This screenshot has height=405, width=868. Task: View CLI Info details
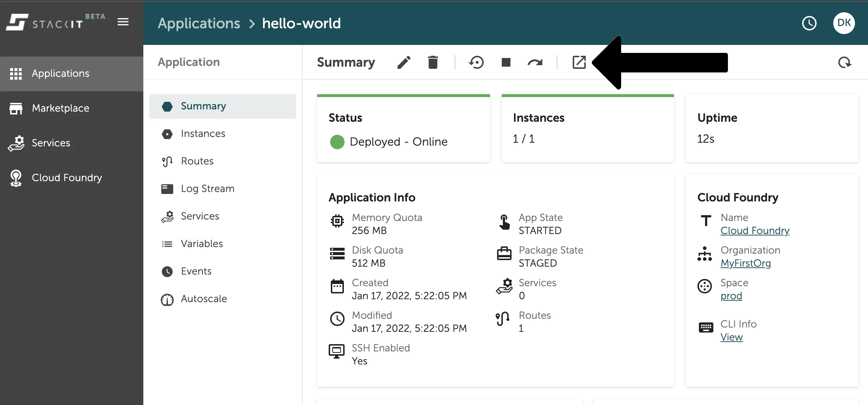click(x=732, y=337)
